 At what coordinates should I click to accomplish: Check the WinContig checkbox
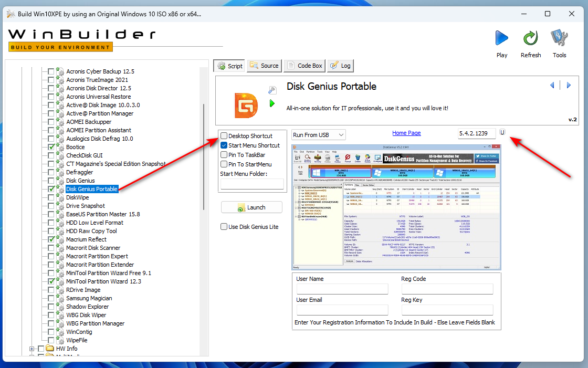pos(51,332)
